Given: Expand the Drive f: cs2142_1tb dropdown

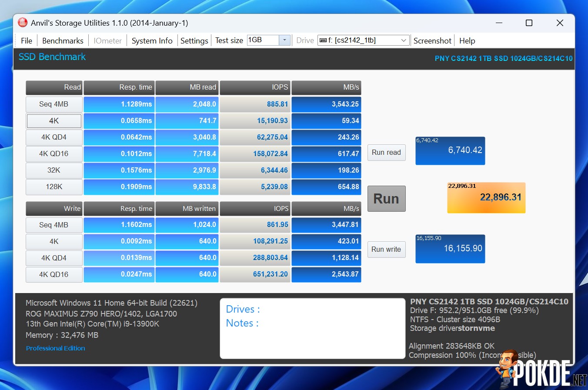Looking at the screenshot, I should click(404, 40).
